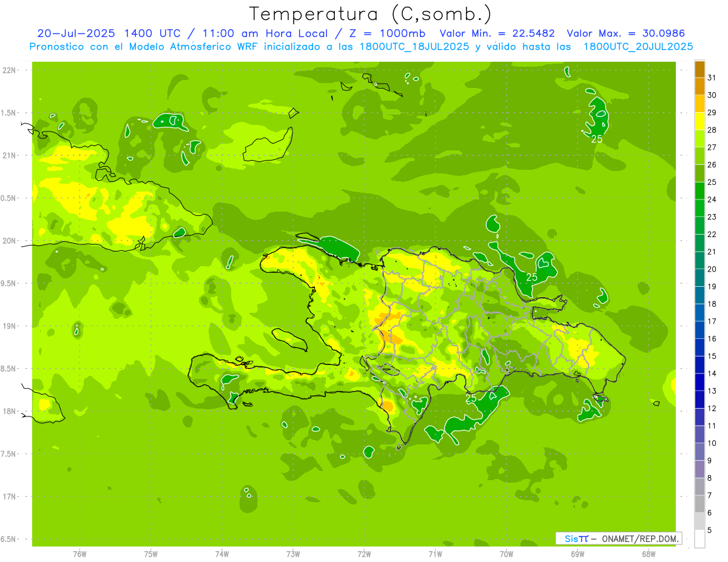The height and width of the screenshot is (562, 728).
Task: Click the 25 contour label near 68.7W 21.2N
Action: [x=597, y=139]
